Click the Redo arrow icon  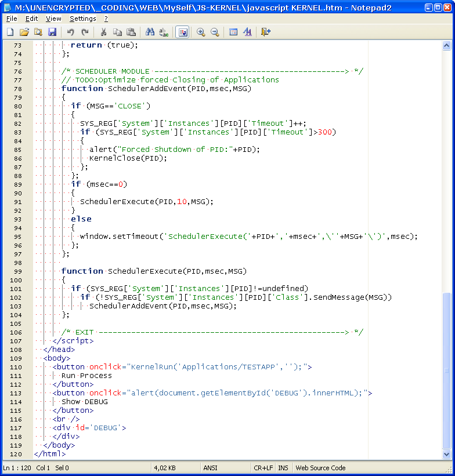pyautogui.click(x=85, y=32)
